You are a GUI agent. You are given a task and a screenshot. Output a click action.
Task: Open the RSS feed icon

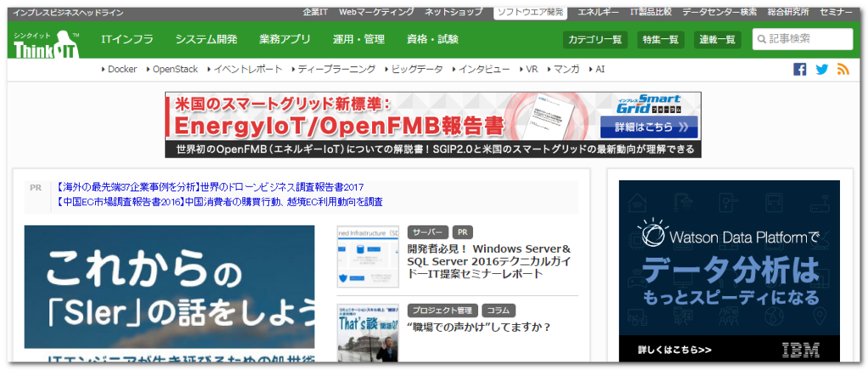click(843, 70)
